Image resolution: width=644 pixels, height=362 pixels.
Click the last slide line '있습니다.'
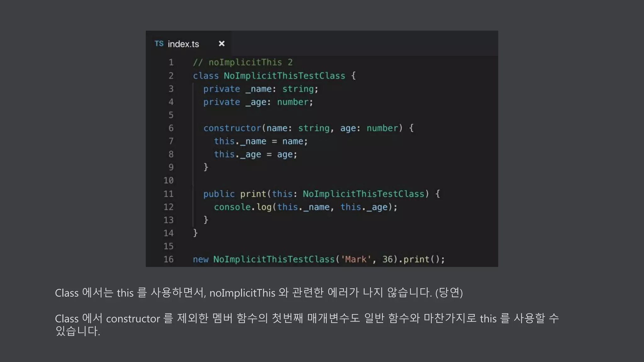(77, 331)
